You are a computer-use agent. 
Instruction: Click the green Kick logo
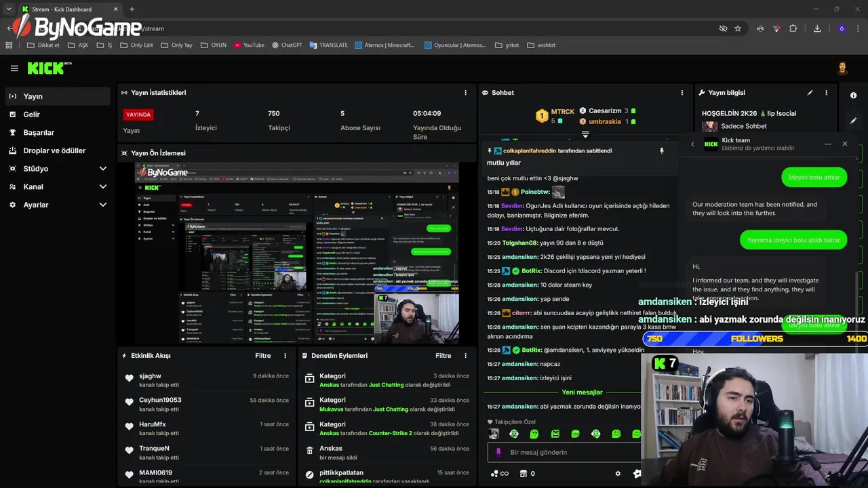(49, 68)
